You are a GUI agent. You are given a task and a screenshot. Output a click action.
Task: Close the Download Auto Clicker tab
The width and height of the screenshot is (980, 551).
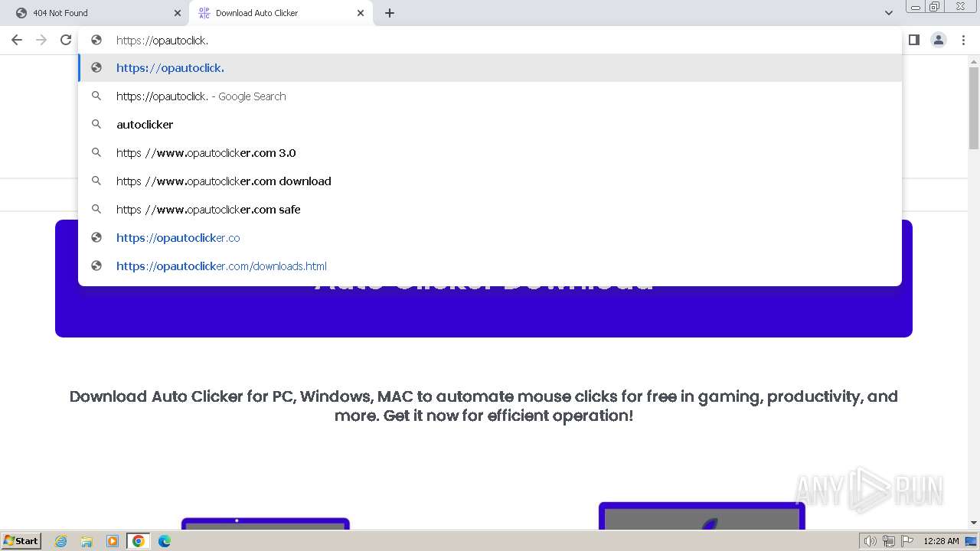point(361,13)
